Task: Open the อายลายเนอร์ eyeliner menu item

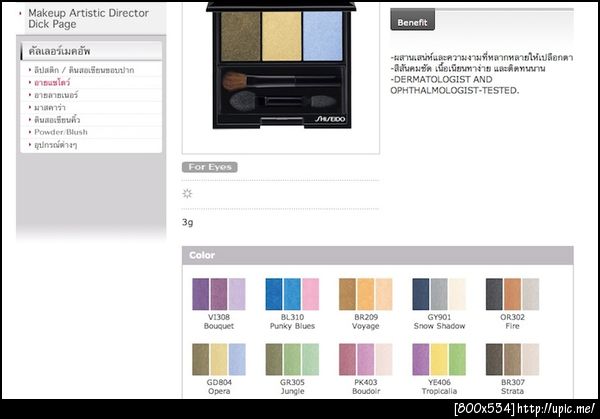Action: 56,95
